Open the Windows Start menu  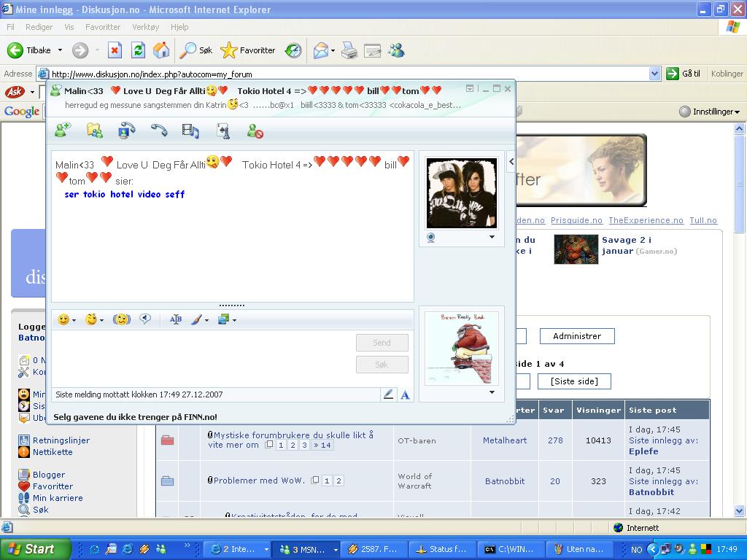[35, 549]
